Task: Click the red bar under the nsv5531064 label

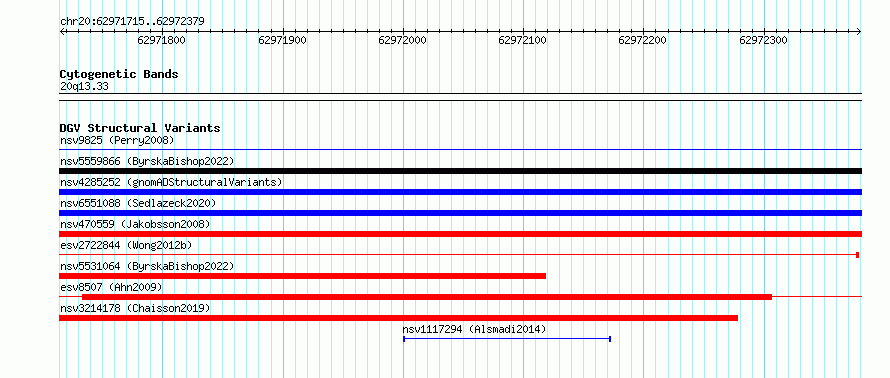Action: [303, 276]
